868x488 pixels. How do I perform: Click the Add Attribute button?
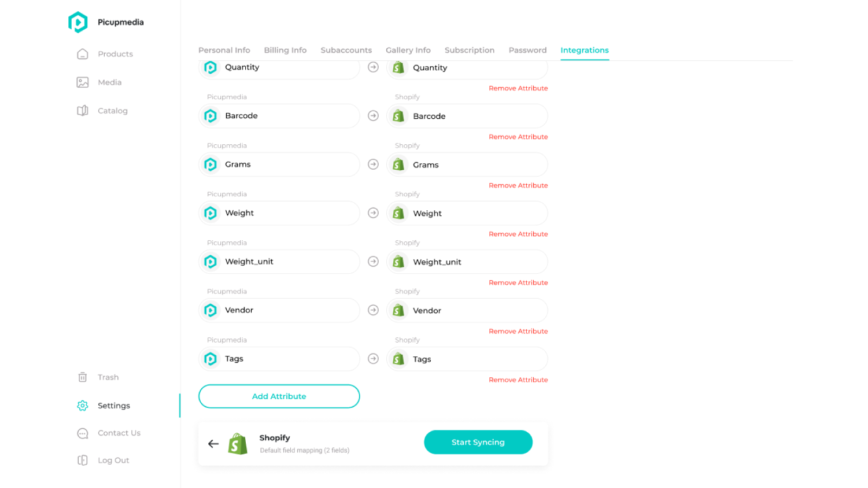(279, 396)
